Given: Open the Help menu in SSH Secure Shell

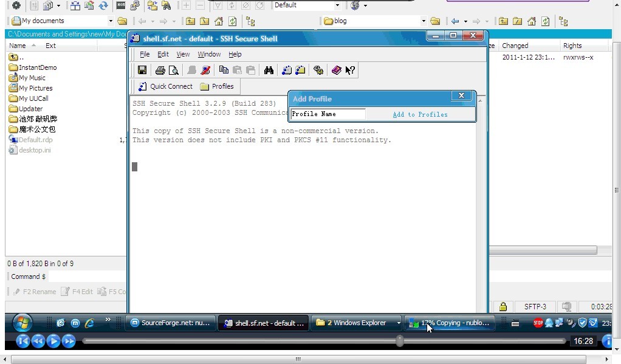Looking at the screenshot, I should 235,54.
